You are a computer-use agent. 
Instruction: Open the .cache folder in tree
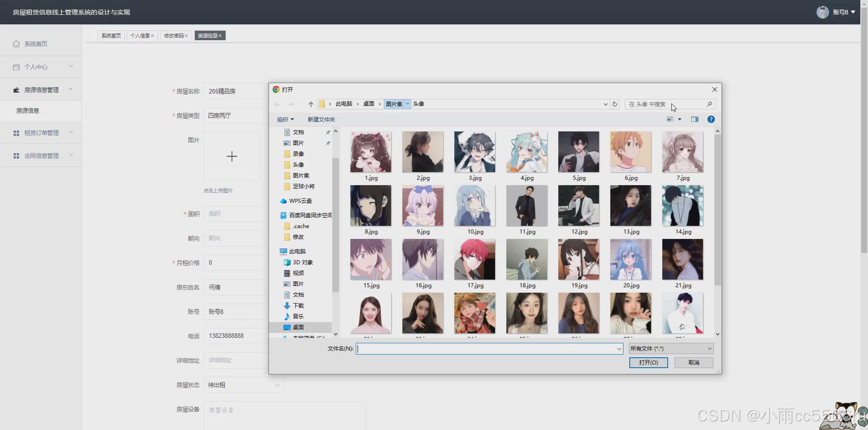pyautogui.click(x=296, y=226)
